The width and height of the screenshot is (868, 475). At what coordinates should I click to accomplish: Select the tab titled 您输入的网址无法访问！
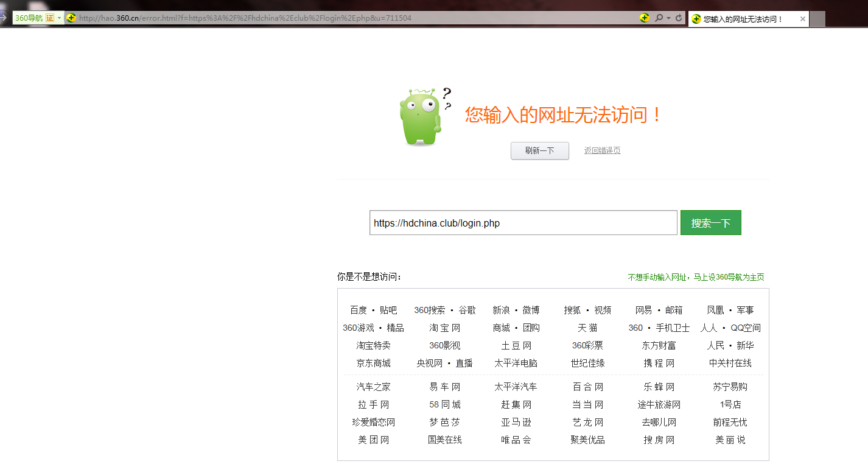click(748, 19)
